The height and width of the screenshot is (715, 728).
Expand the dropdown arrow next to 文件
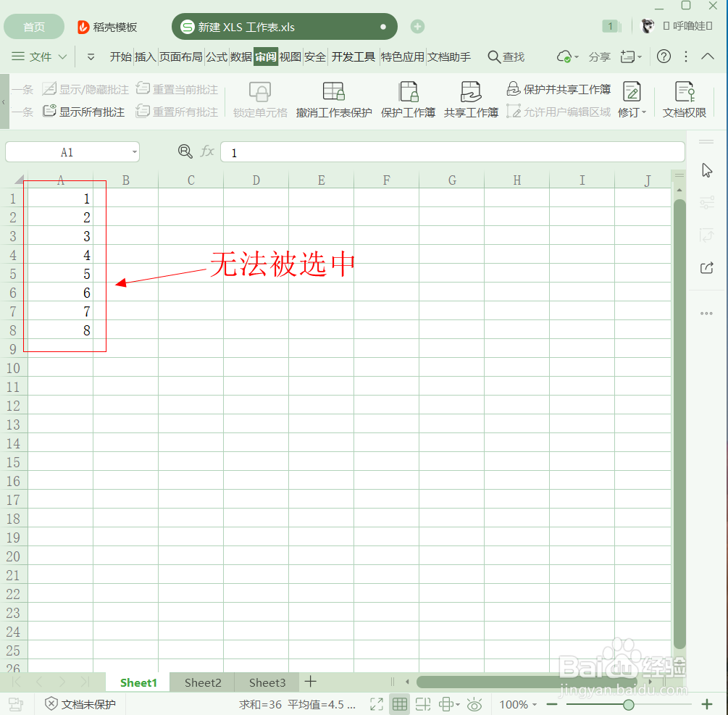[63, 57]
